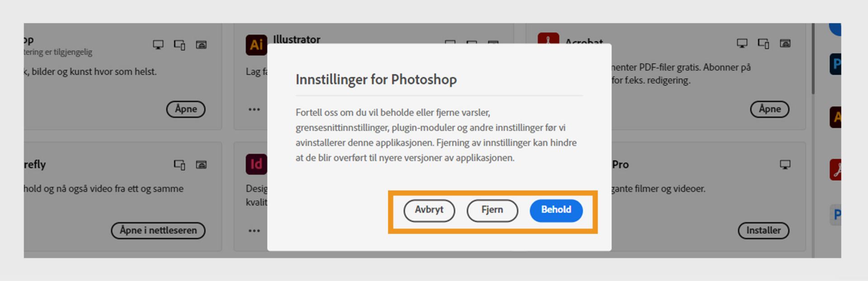
Task: Click Åpne on the Acrobat card
Action: (769, 109)
